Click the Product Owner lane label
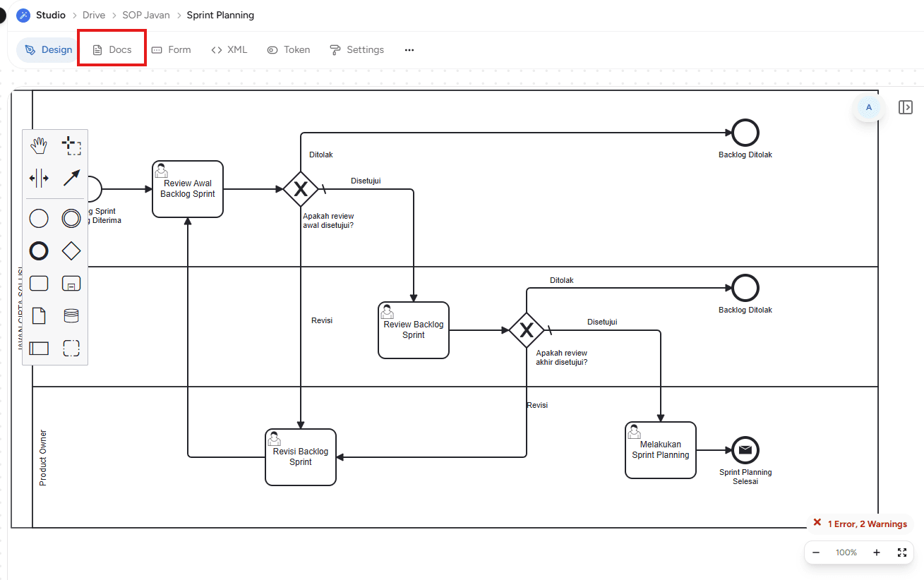The height and width of the screenshot is (580, 924). click(43, 457)
